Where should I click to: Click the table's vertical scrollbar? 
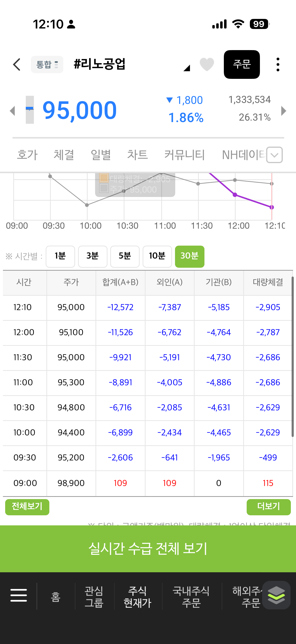(293, 356)
